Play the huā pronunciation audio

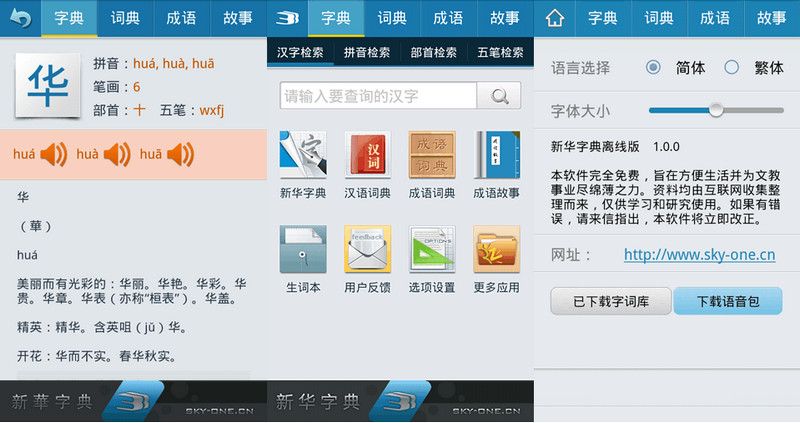click(181, 154)
